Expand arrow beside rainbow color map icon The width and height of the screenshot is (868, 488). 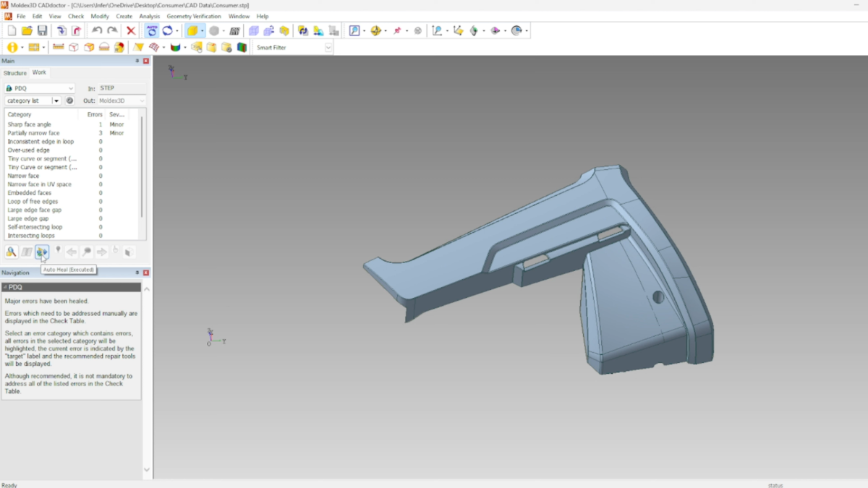pyautogui.click(x=185, y=47)
